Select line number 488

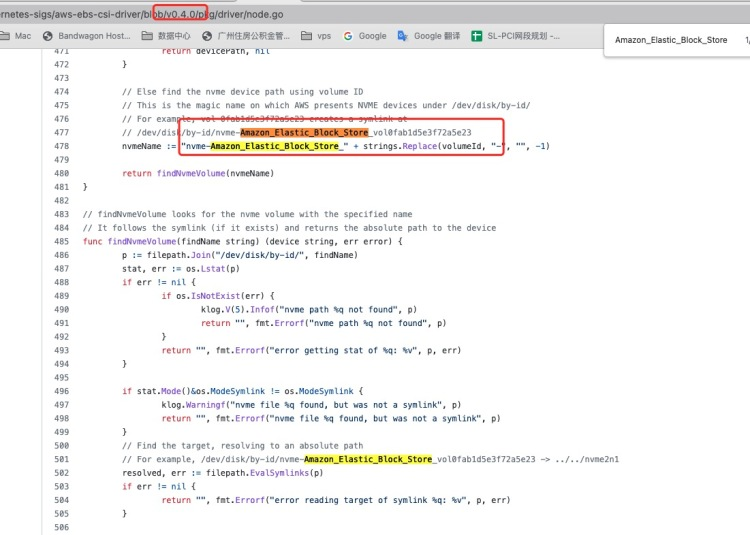62,283
